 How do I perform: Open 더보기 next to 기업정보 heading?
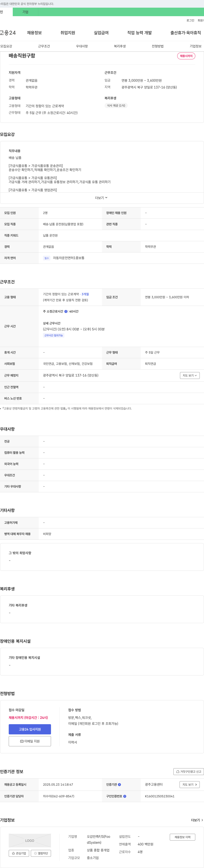point(197,820)
